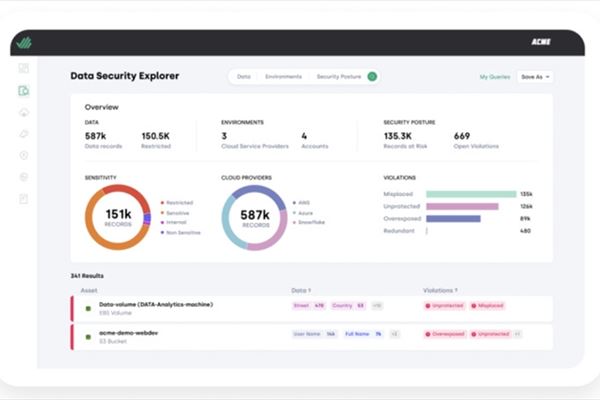The height and width of the screenshot is (400, 600).
Task: Open the Save As dropdown
Action: (x=535, y=77)
